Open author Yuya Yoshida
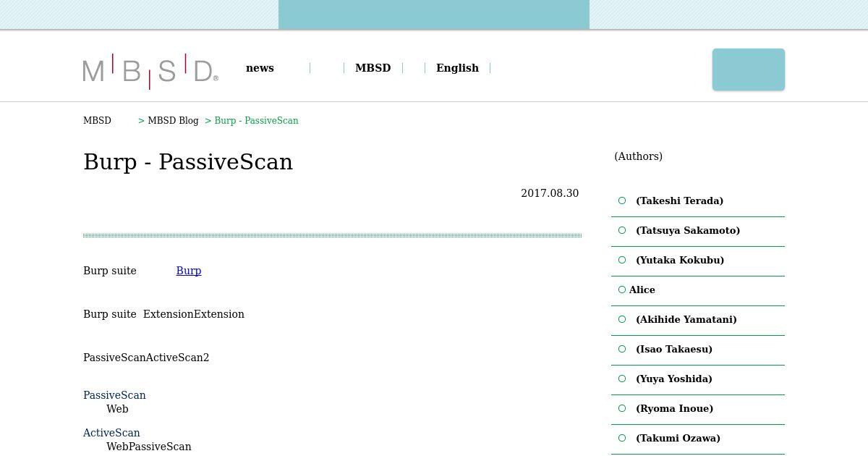 tap(674, 379)
